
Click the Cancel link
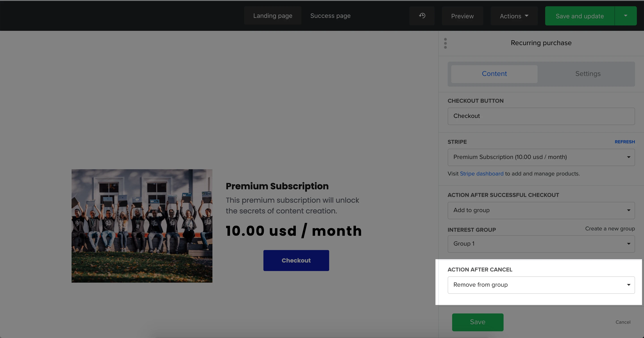623,322
